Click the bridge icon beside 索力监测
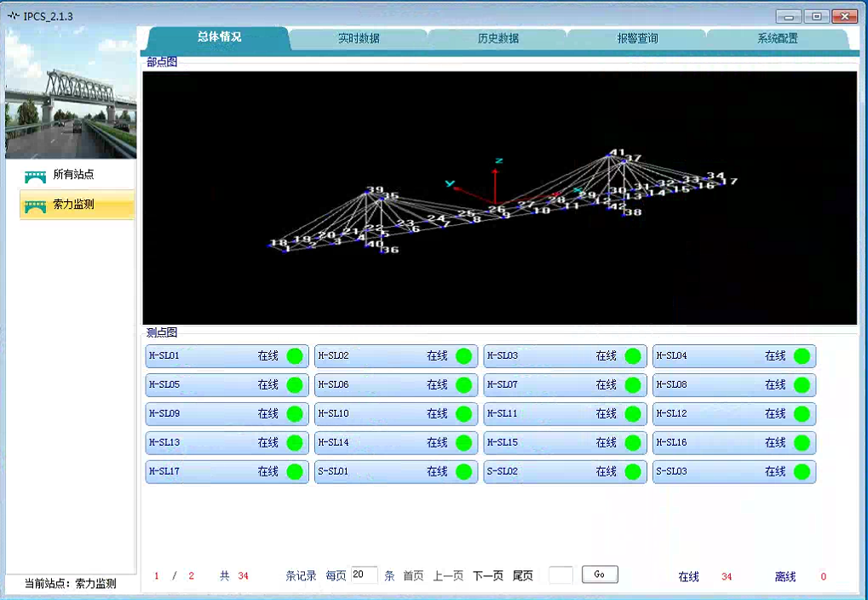The image size is (868, 600). click(x=35, y=205)
